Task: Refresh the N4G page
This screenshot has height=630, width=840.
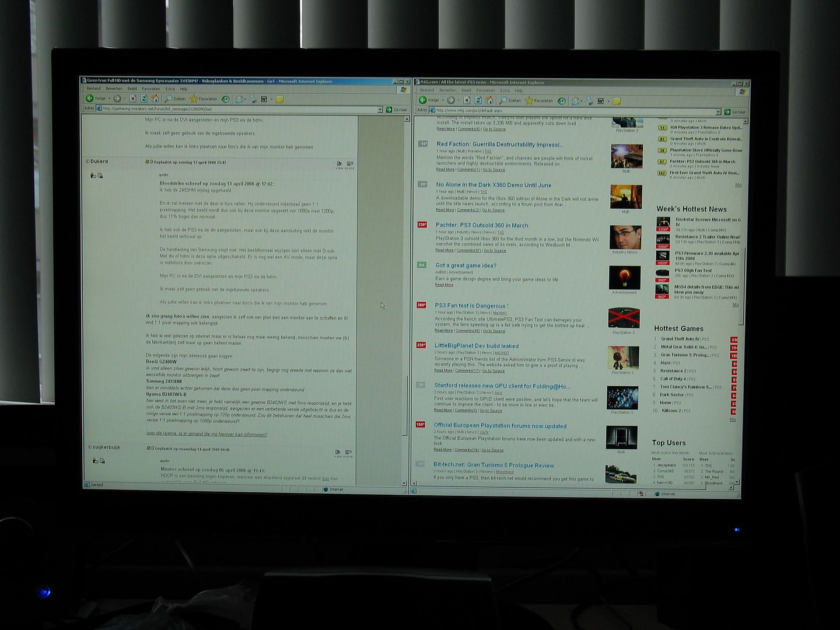Action: (478, 100)
